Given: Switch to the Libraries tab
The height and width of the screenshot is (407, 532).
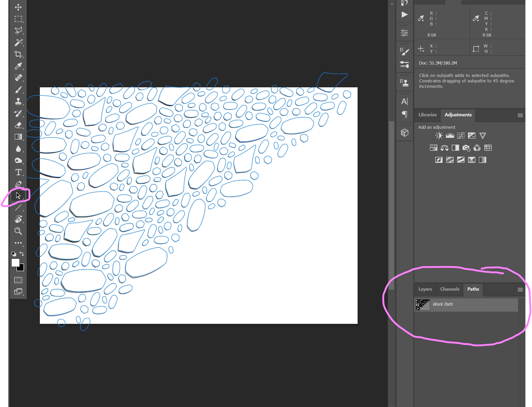Looking at the screenshot, I should coord(427,115).
